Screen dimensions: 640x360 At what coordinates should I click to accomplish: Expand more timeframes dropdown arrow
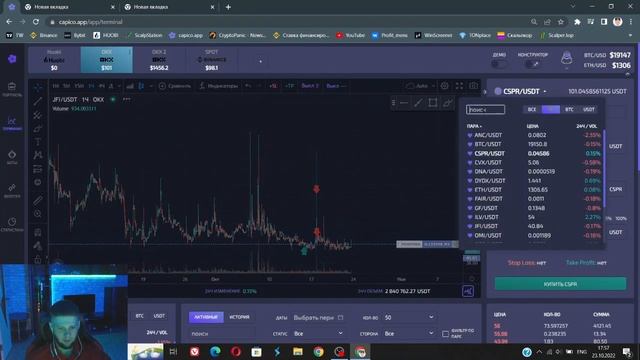click(x=119, y=86)
